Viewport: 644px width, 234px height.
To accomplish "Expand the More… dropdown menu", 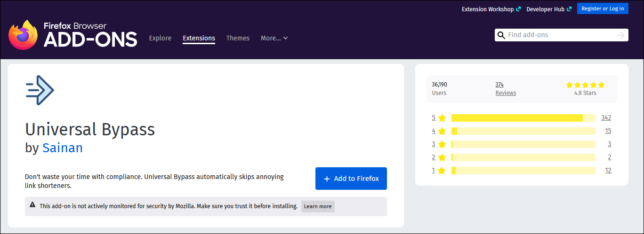I will click(274, 38).
